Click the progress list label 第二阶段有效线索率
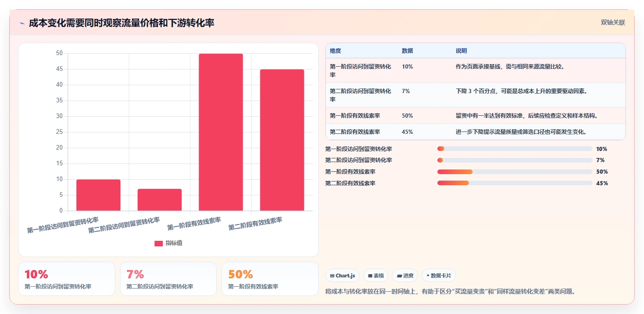The image size is (644, 314). point(350,183)
